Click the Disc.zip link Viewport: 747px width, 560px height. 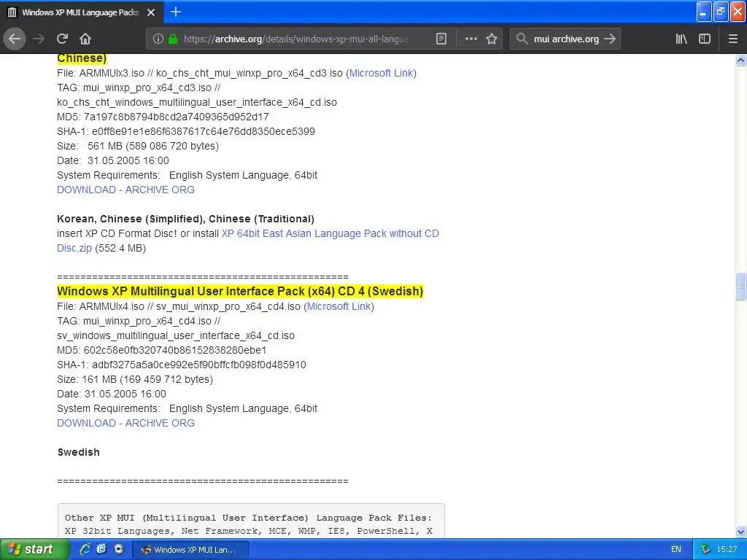74,249
